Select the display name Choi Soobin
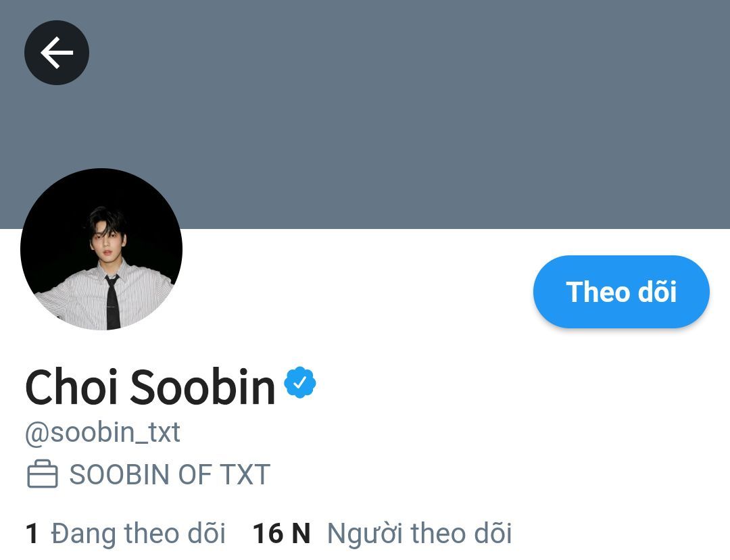 pos(150,387)
